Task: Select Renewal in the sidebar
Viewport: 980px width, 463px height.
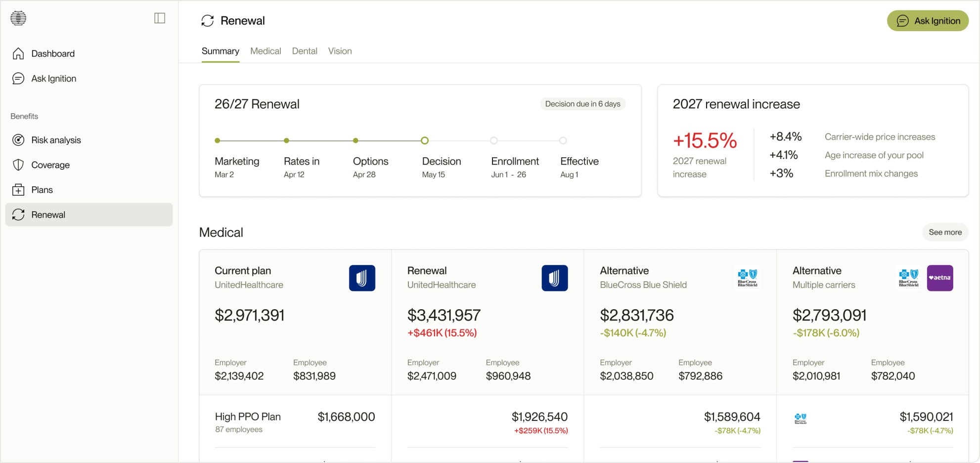Action: [89, 215]
